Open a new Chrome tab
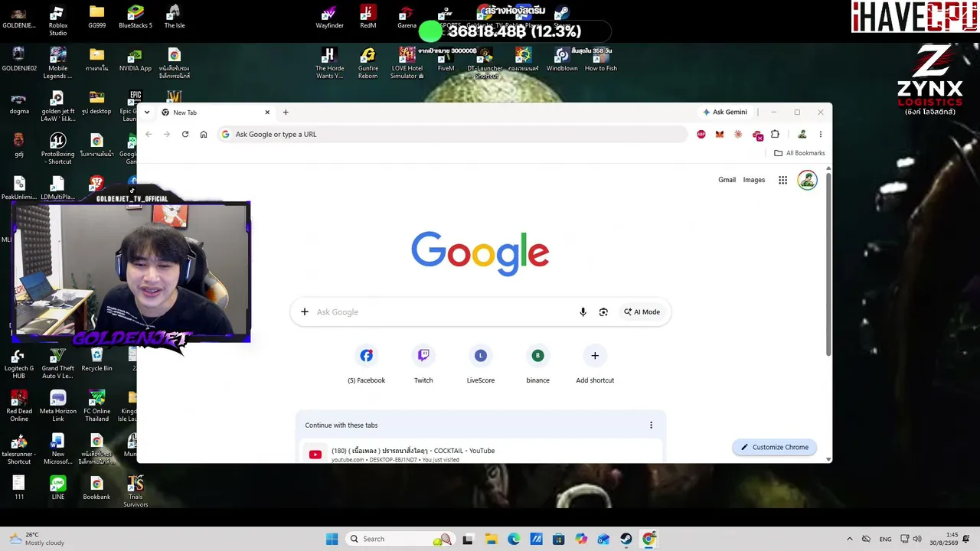This screenshot has height=551, width=980. click(286, 112)
